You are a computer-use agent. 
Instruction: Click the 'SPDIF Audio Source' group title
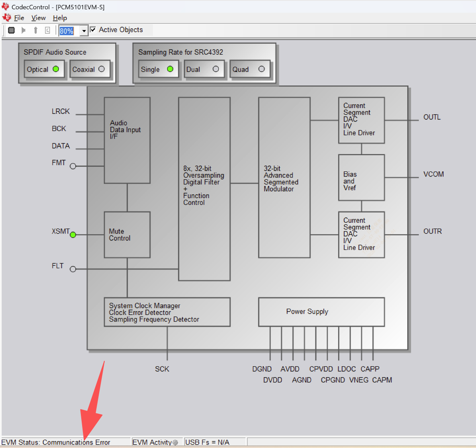(55, 52)
